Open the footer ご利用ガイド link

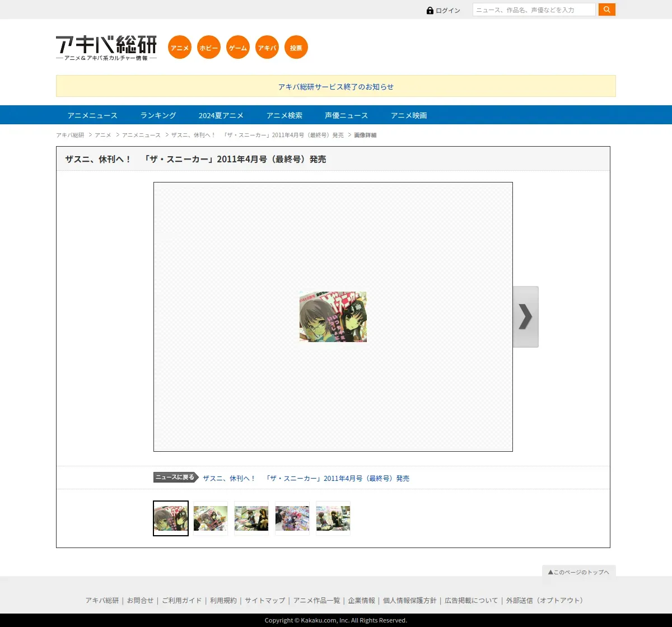(x=181, y=600)
